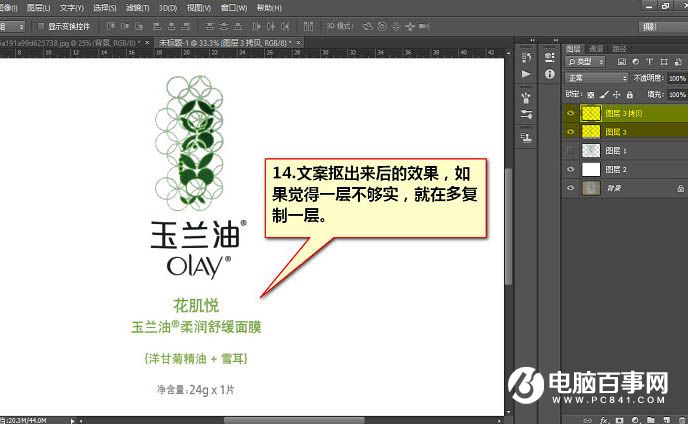Enable 显示变换控件 checkbox

pos(41,26)
